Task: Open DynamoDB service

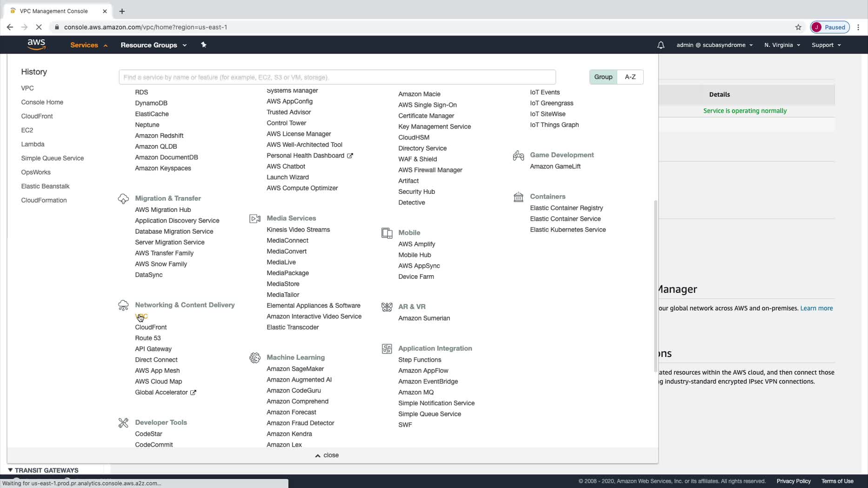Action: [x=151, y=103]
